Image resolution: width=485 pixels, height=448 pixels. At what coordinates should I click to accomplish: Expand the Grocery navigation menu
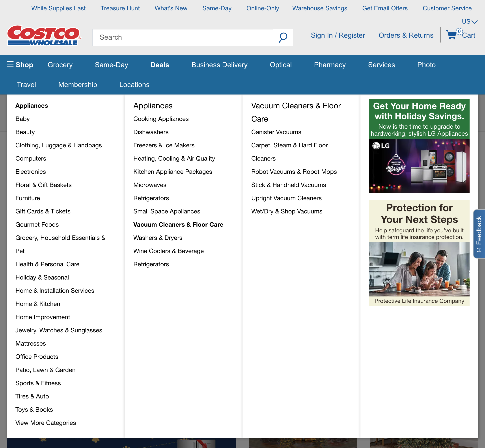60,65
